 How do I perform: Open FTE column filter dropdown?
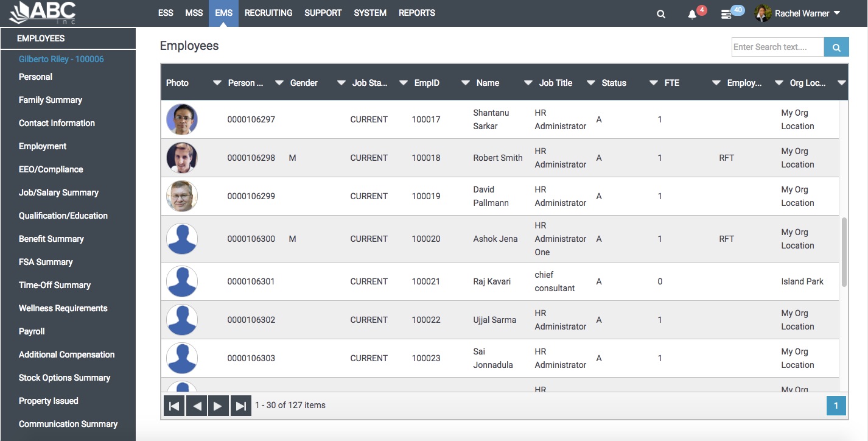pyautogui.click(x=716, y=83)
